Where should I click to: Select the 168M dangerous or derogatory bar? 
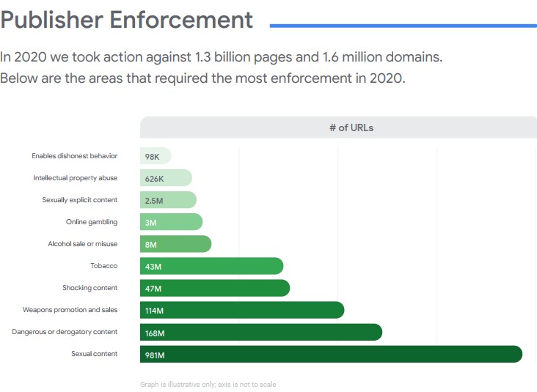click(x=260, y=332)
